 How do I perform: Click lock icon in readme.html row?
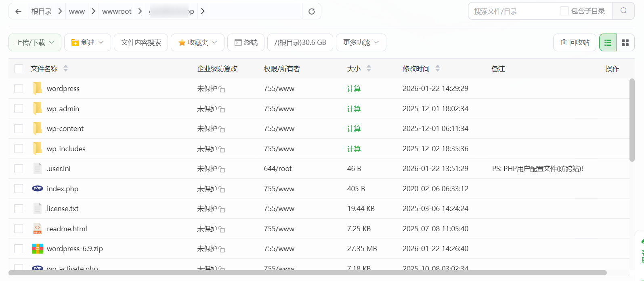click(222, 229)
